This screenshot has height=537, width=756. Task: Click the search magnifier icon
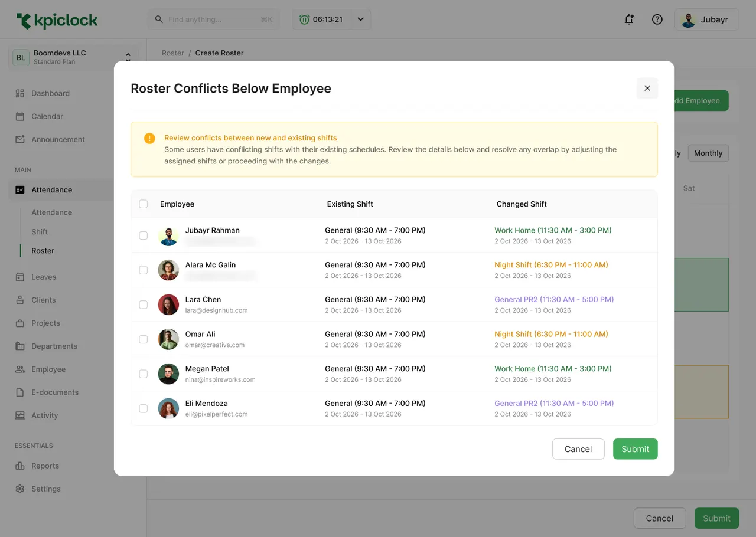coord(159,19)
